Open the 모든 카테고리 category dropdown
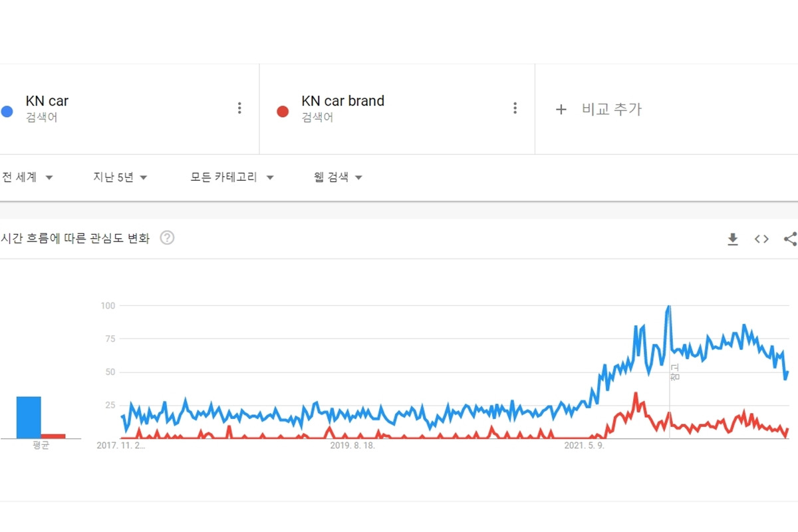Image resolution: width=798 pixels, height=532 pixels. (x=232, y=177)
